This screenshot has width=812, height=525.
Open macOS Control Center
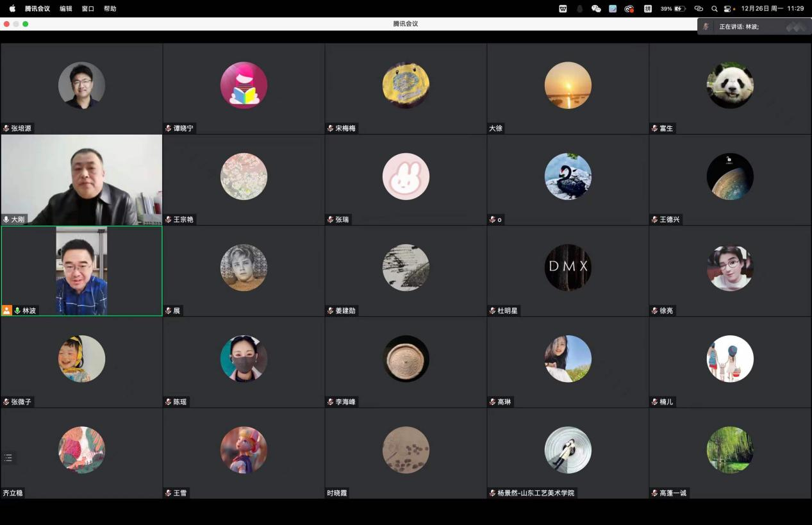point(728,9)
